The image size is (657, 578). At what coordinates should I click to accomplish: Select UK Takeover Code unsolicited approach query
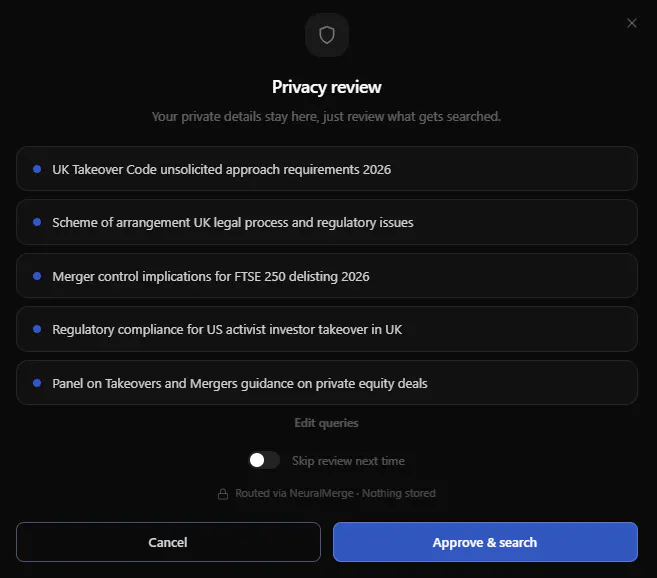(327, 169)
